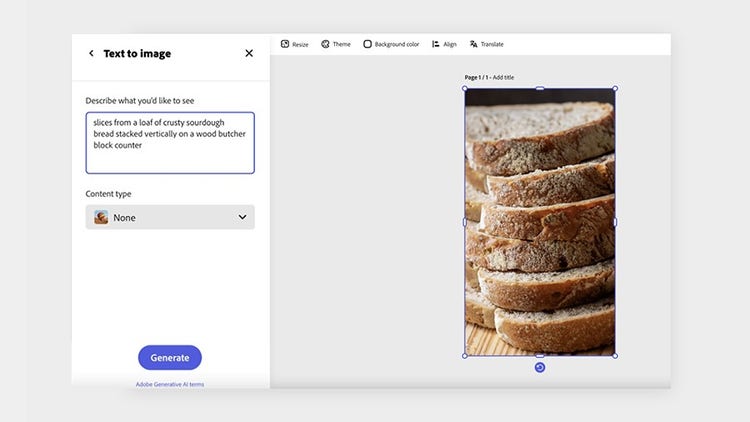Open the Theme options

click(336, 44)
